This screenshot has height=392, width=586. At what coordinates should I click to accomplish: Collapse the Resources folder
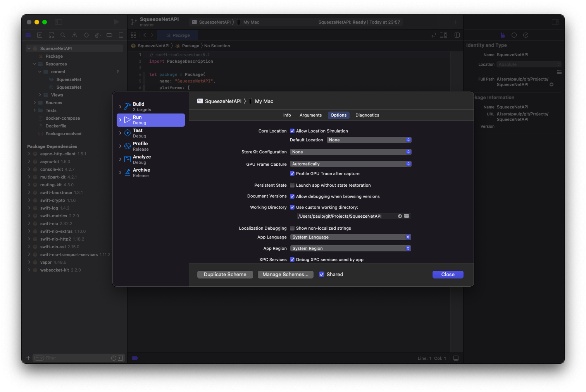(34, 64)
